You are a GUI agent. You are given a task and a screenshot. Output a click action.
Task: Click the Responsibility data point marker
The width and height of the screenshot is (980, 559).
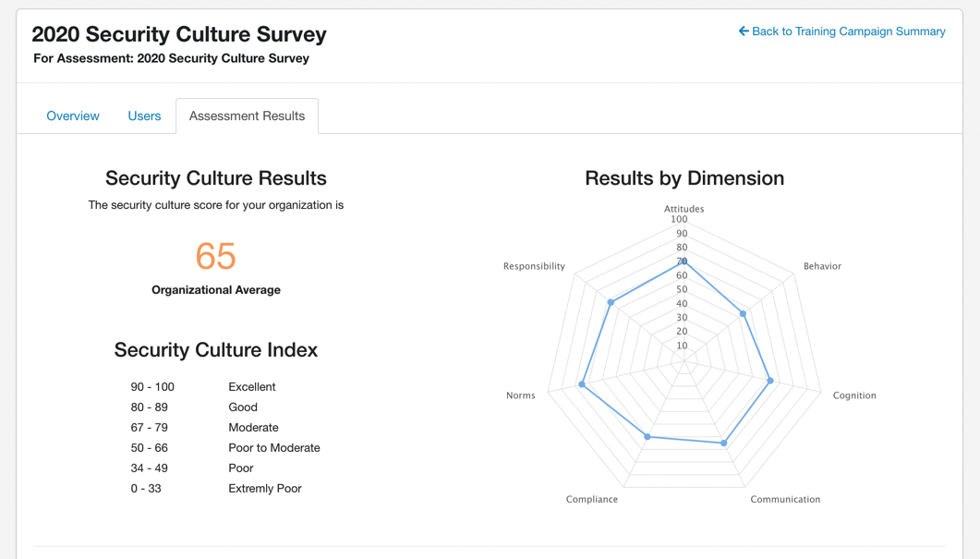611,302
